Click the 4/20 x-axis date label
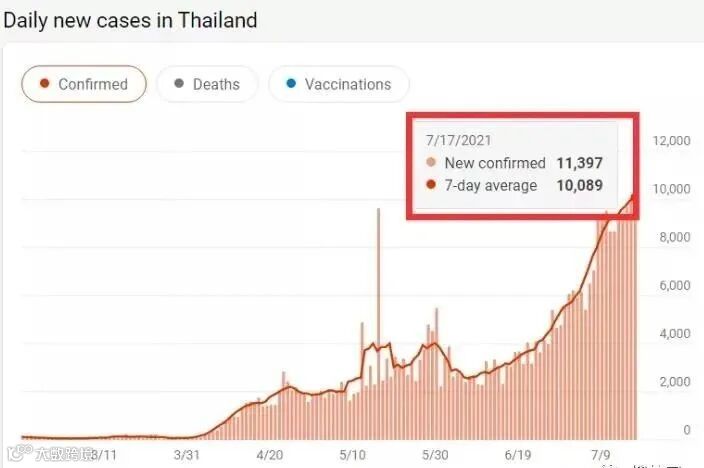 [x=269, y=455]
